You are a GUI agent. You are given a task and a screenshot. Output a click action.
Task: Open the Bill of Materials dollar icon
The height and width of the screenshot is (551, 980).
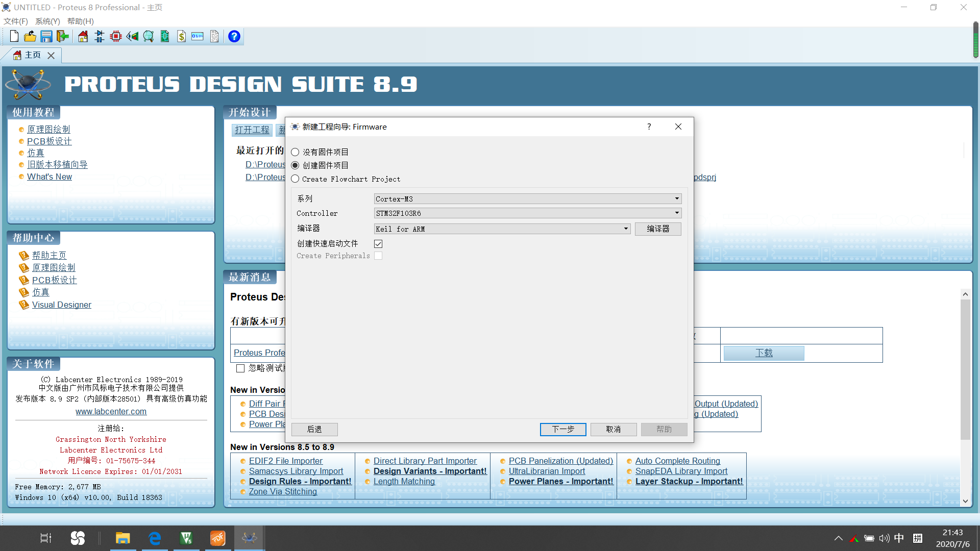pyautogui.click(x=181, y=36)
